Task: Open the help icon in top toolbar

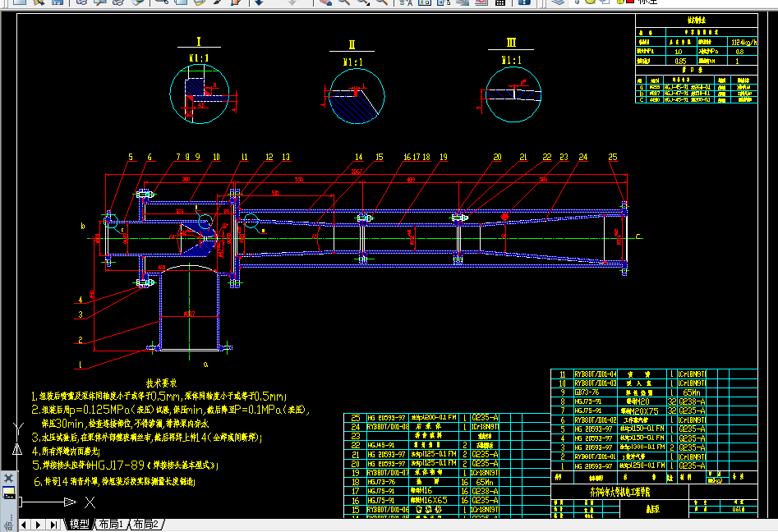Action: coord(523,2)
